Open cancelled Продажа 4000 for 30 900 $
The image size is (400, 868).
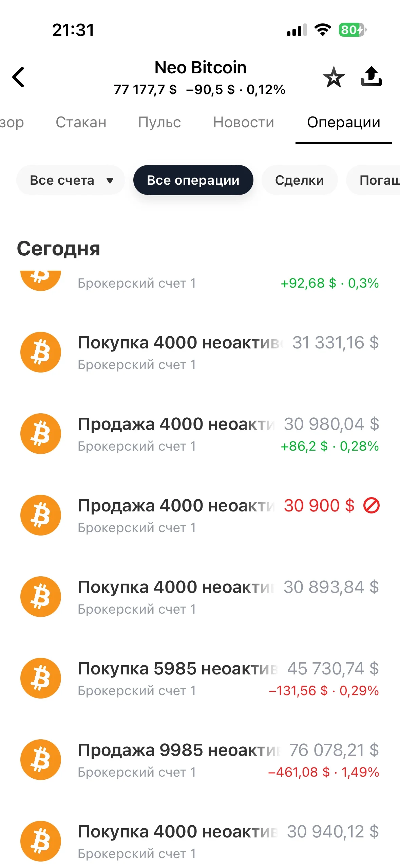tap(200, 515)
